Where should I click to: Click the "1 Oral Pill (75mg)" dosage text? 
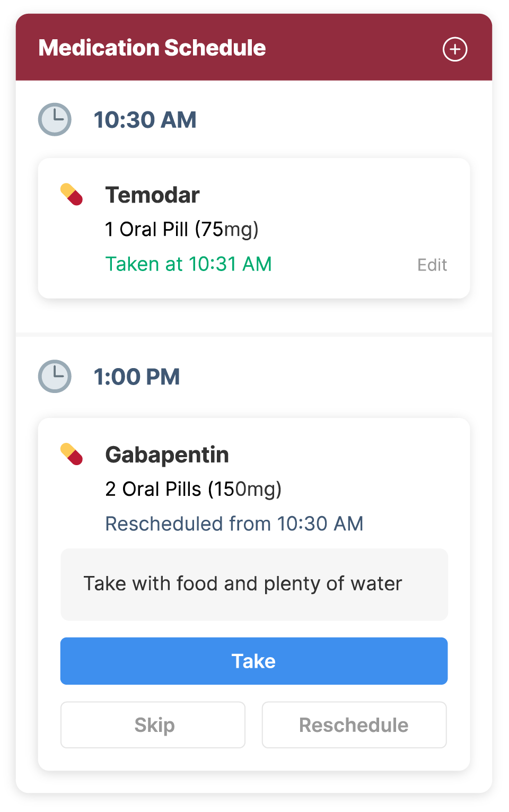click(x=182, y=230)
